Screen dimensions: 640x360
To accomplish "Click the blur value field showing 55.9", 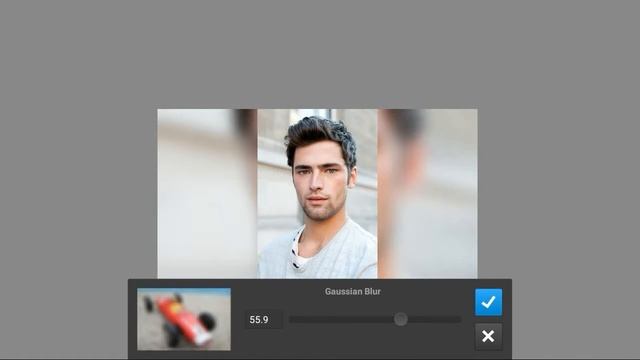I will click(x=264, y=320).
